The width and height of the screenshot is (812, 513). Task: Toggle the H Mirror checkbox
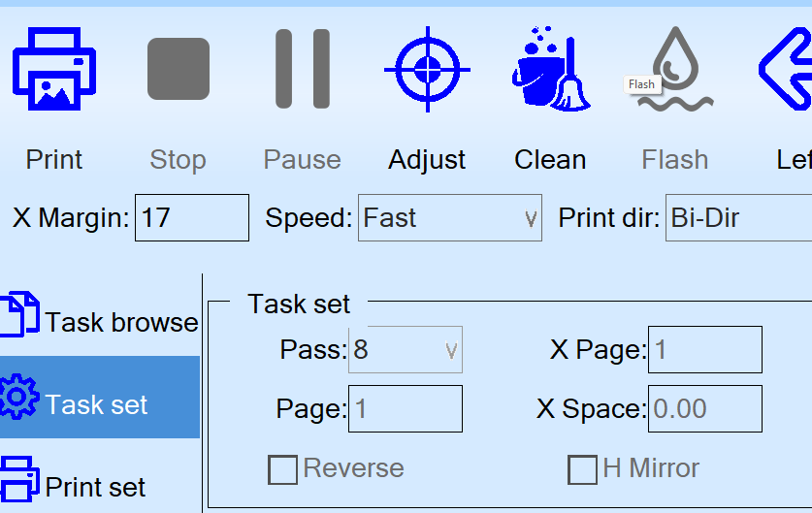click(x=582, y=470)
